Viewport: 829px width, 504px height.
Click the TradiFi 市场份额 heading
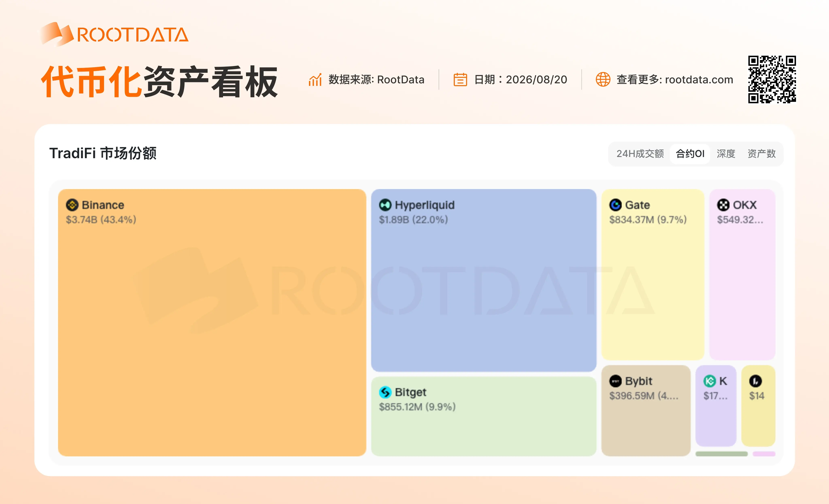point(103,153)
